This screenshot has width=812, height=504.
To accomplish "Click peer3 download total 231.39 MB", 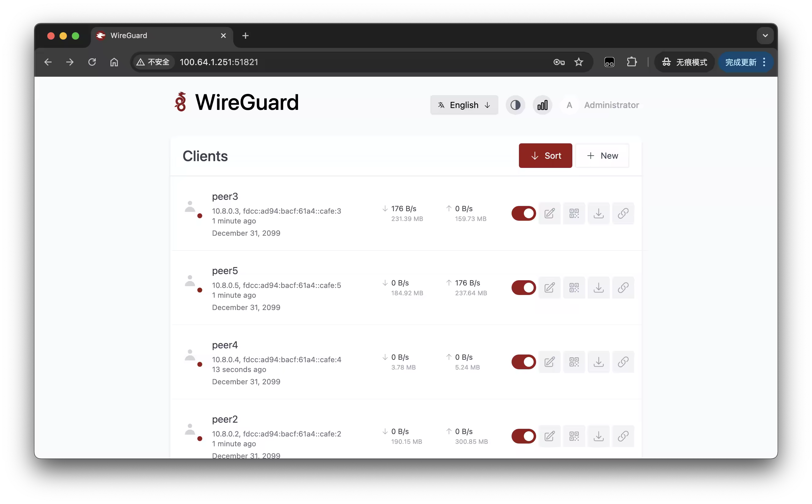I will pyautogui.click(x=407, y=219).
